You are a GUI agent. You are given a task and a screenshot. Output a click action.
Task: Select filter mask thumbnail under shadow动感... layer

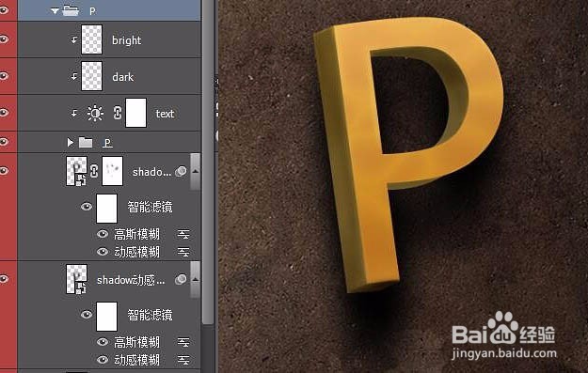tap(107, 317)
